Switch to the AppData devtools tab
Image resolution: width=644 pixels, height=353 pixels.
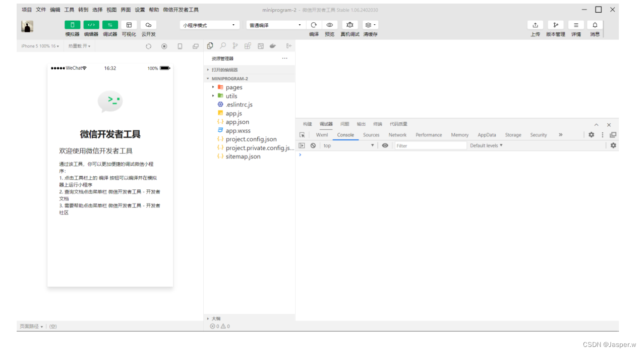(487, 135)
